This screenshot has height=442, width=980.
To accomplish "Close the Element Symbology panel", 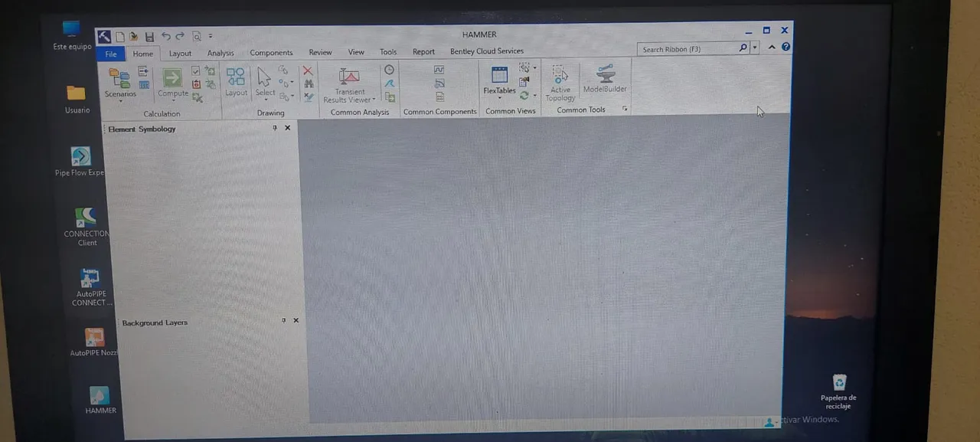I will pos(288,128).
